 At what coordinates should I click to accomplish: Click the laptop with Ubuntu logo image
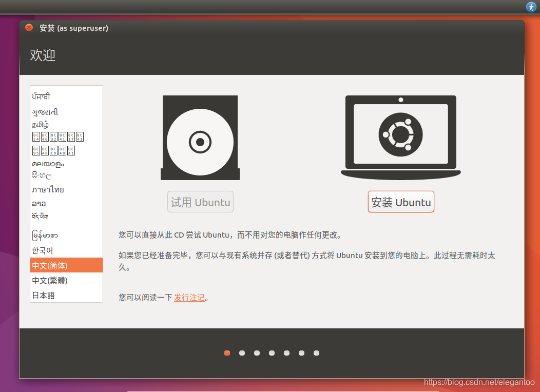tap(401, 138)
